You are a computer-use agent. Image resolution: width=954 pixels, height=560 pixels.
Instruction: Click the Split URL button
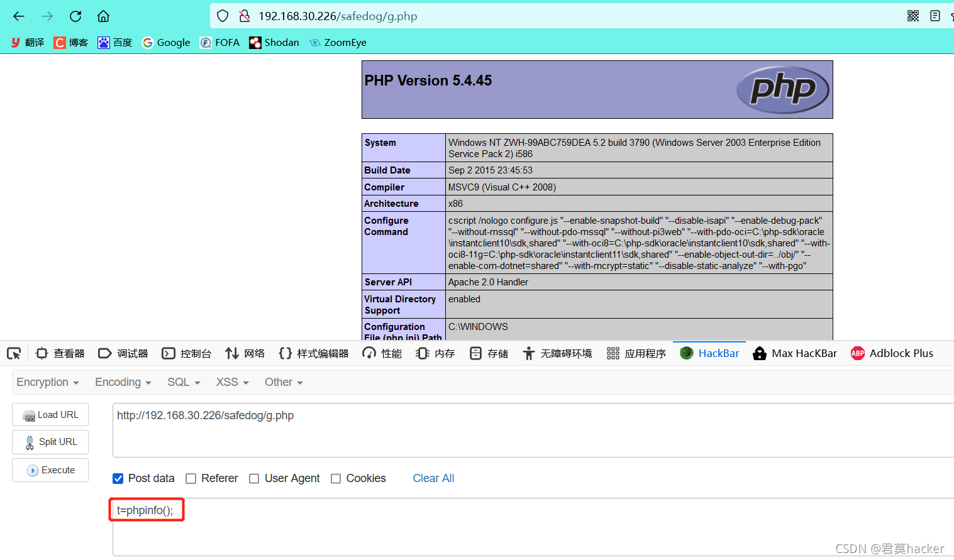[50, 442]
